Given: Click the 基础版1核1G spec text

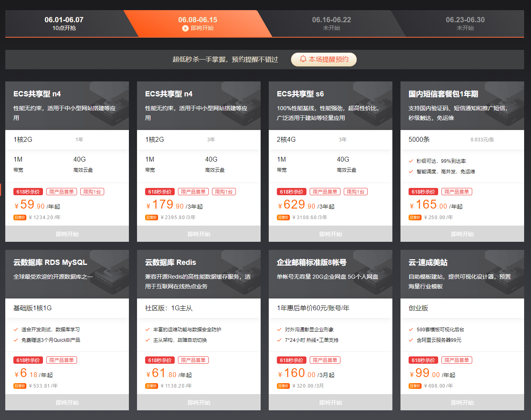Looking at the screenshot, I should coord(32,308).
